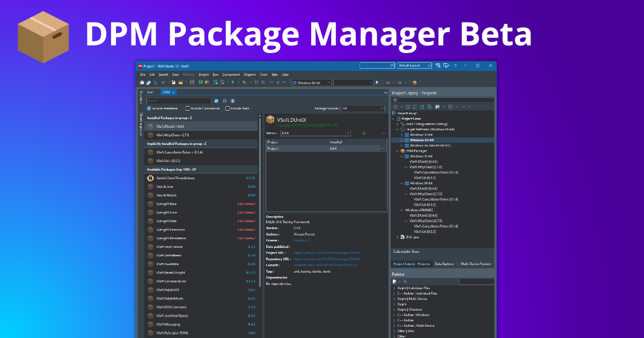Click the green Run arrow icon
This screenshot has width=644, height=338.
pyautogui.click(x=233, y=82)
